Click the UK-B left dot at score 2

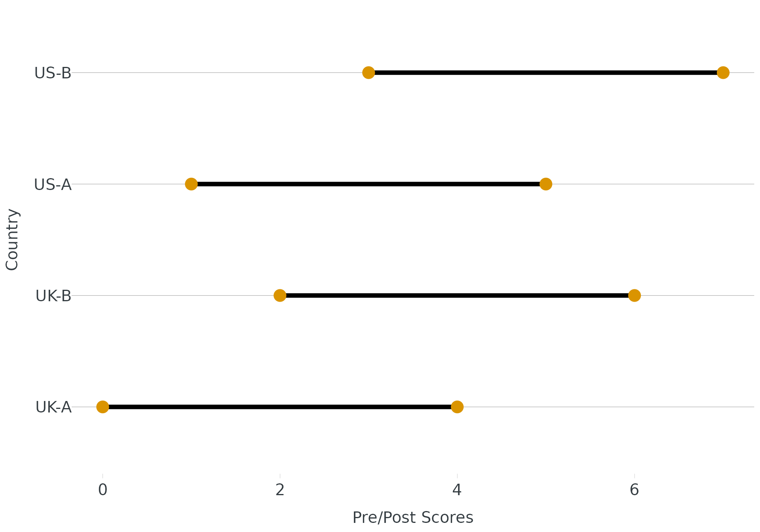coord(280,295)
